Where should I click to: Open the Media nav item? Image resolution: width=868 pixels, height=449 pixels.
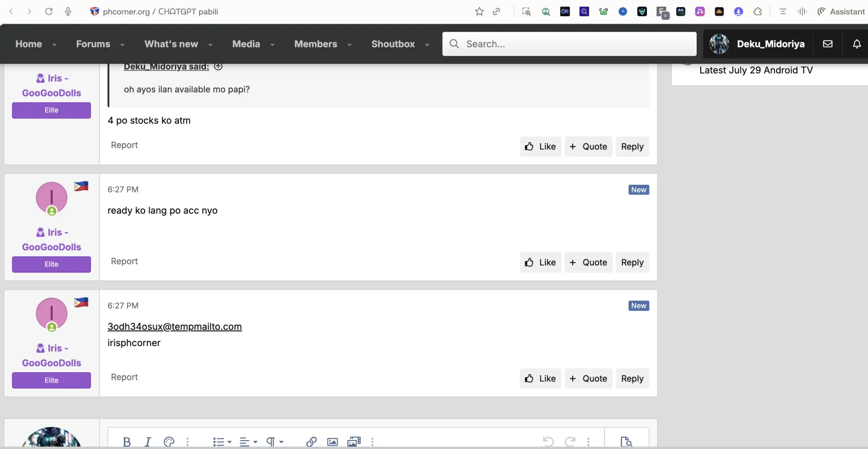(x=246, y=44)
